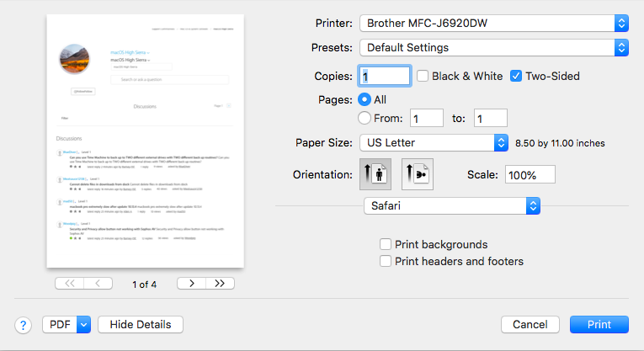
Task: Open the Safari options dropdown
Action: [x=452, y=205]
